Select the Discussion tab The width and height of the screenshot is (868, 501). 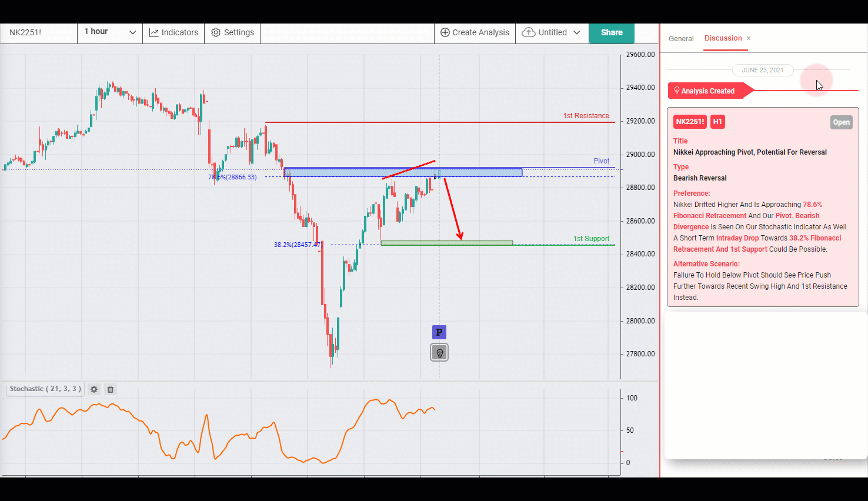[x=723, y=38]
